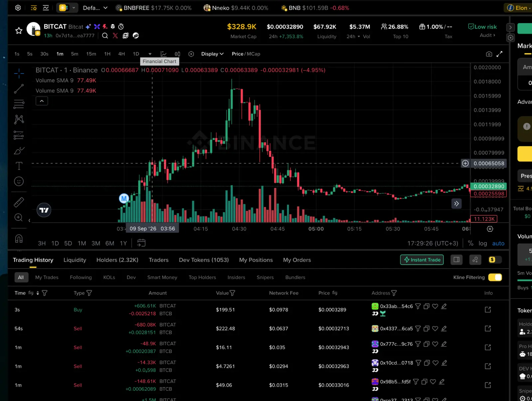Add BITCAT to favorites with star icon
Screen dimensions: 532x401
click(x=19, y=31)
